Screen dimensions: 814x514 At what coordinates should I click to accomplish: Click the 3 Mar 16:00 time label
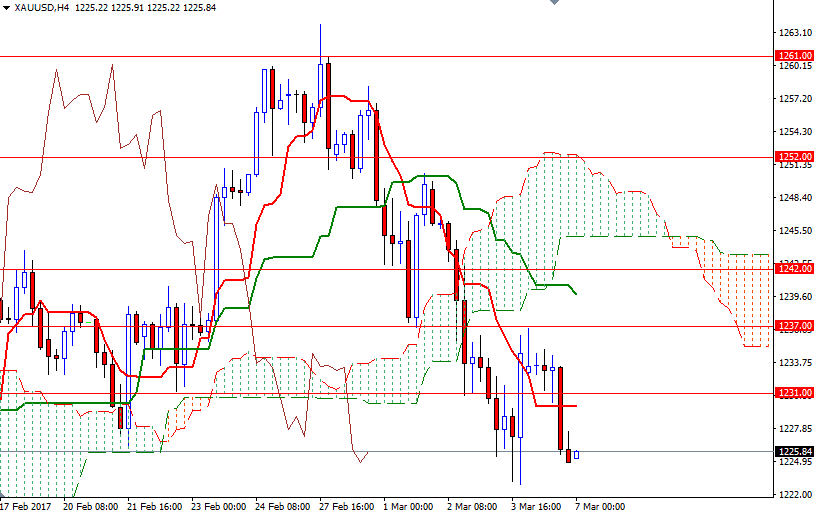click(x=537, y=507)
